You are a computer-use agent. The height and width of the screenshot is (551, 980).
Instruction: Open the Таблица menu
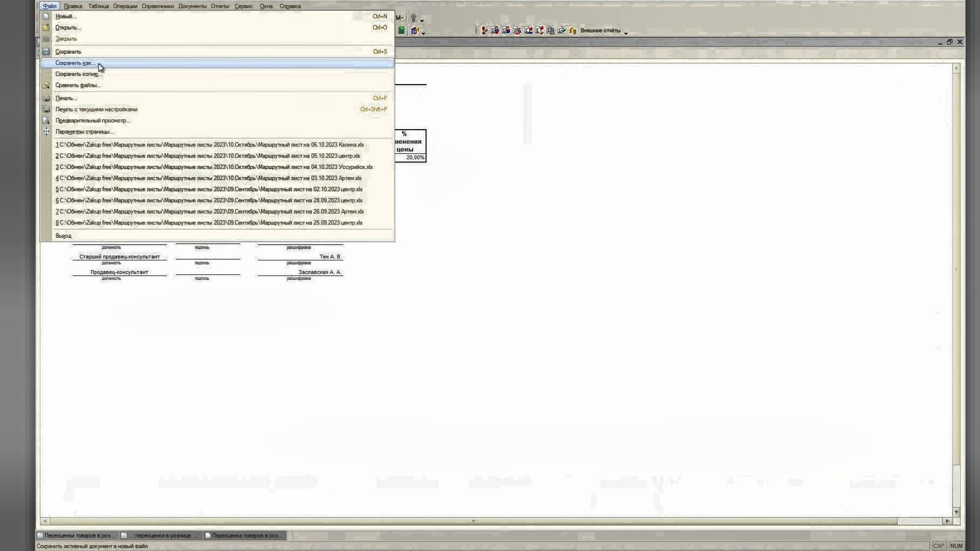(x=99, y=6)
